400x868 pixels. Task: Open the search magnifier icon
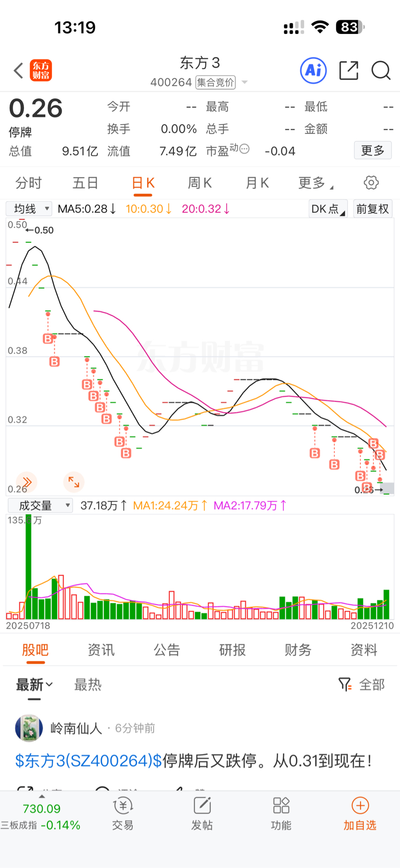tap(381, 70)
